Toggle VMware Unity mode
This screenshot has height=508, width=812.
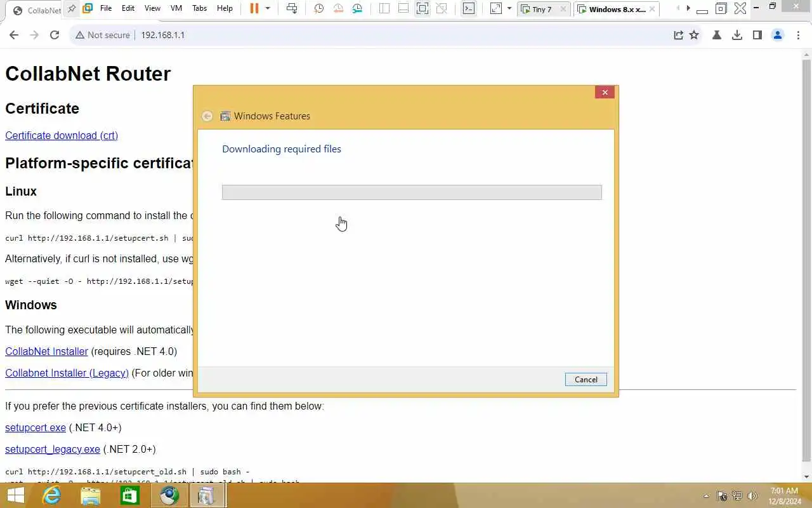pos(442,9)
